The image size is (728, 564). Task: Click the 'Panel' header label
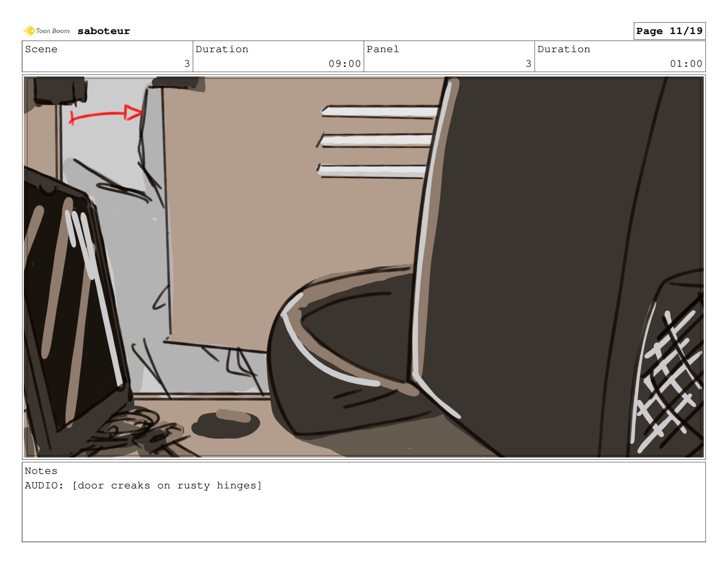(x=383, y=49)
